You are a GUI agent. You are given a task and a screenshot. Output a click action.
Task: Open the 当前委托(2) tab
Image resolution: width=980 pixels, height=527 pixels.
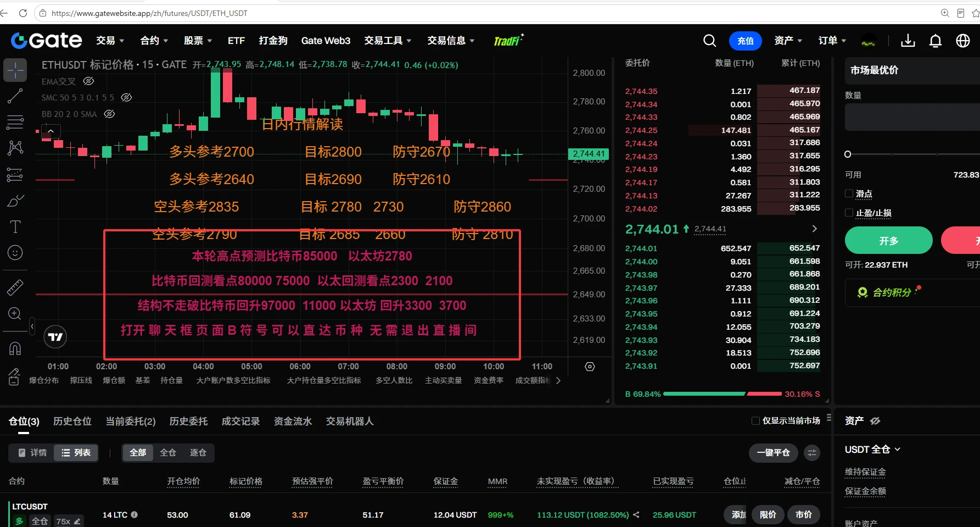(131, 421)
